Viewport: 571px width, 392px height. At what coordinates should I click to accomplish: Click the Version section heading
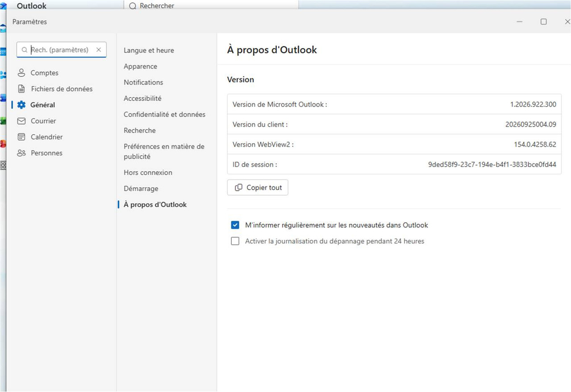[x=241, y=79]
